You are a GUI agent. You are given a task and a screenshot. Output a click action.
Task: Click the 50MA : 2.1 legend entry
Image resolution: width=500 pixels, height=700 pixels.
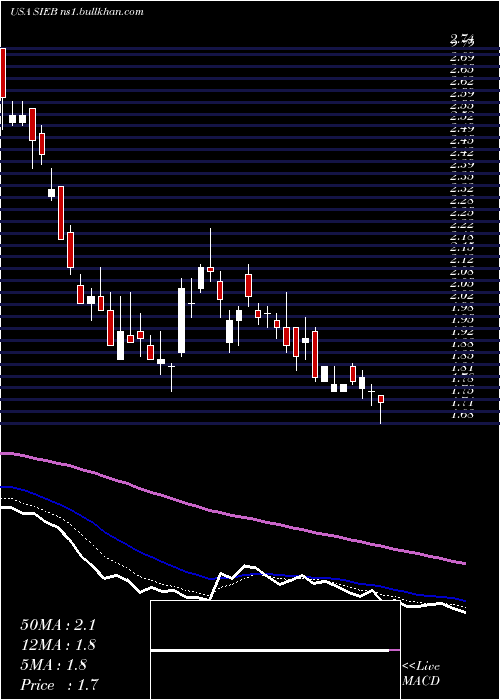coord(58,625)
